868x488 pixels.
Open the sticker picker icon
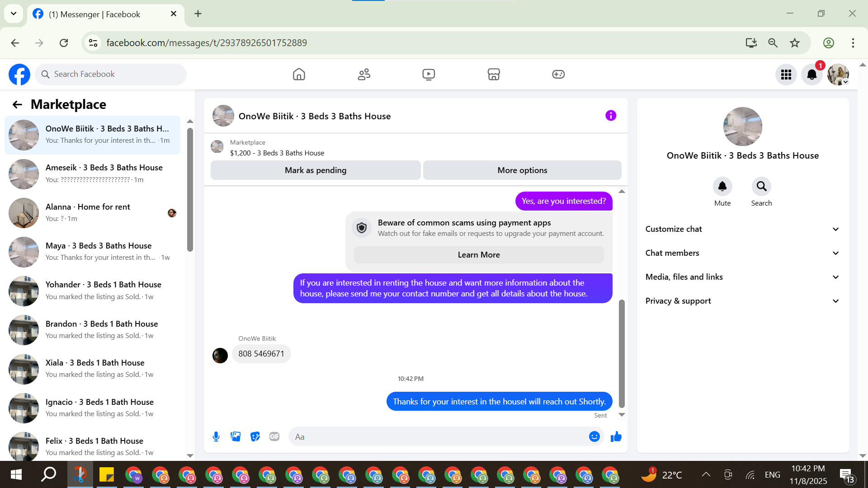tap(255, 436)
